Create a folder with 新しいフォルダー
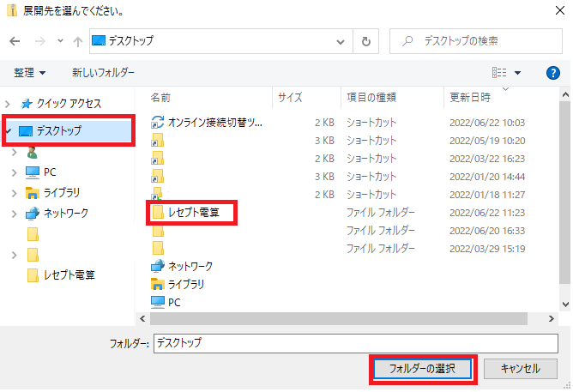573x392 pixels. [103, 72]
